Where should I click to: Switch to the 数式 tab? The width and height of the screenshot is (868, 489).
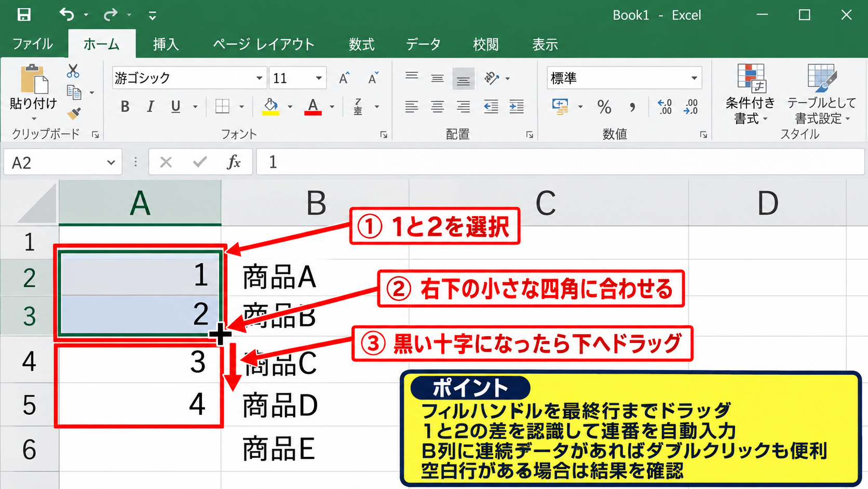362,44
